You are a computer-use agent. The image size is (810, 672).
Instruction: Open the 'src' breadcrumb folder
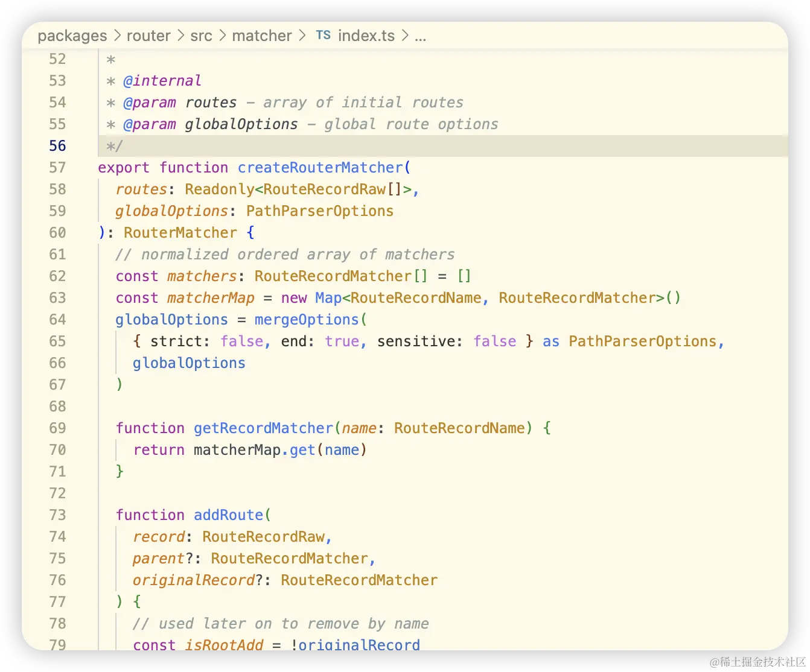pyautogui.click(x=201, y=36)
